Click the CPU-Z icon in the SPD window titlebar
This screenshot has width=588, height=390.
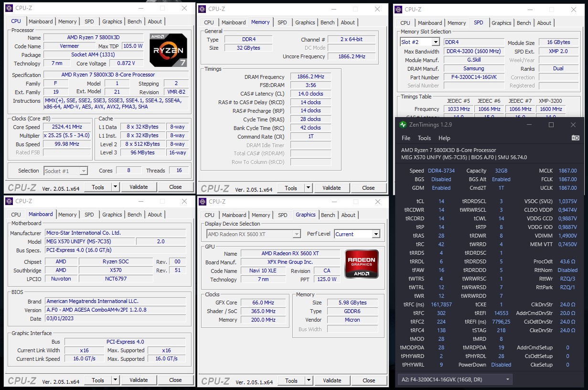pyautogui.click(x=399, y=9)
